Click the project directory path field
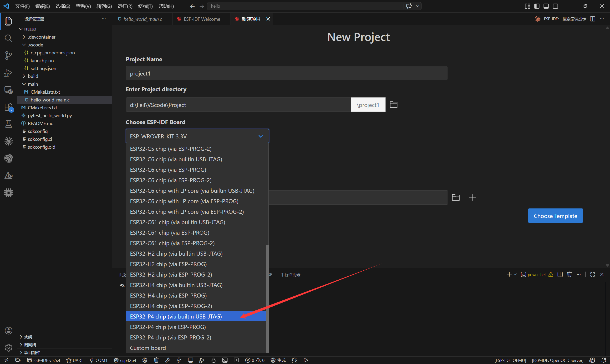Viewport: 610px width, 364px height. [x=238, y=105]
